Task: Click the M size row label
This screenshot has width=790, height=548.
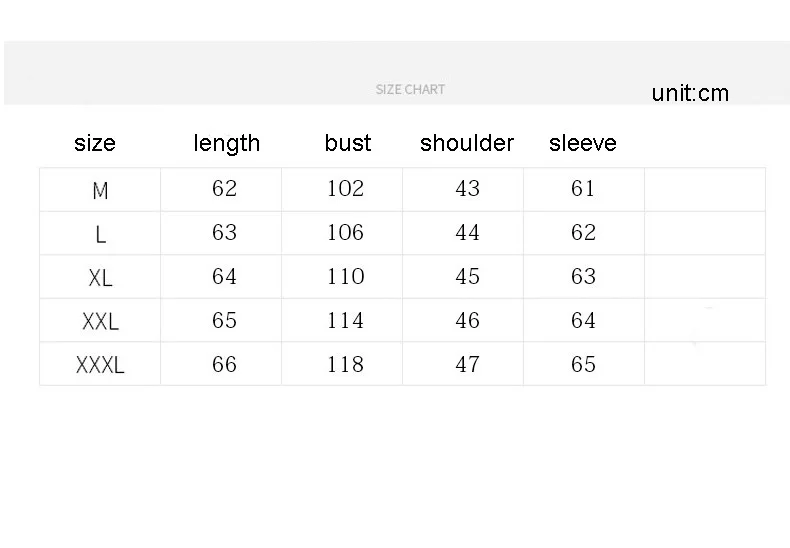Action: pyautogui.click(x=100, y=190)
